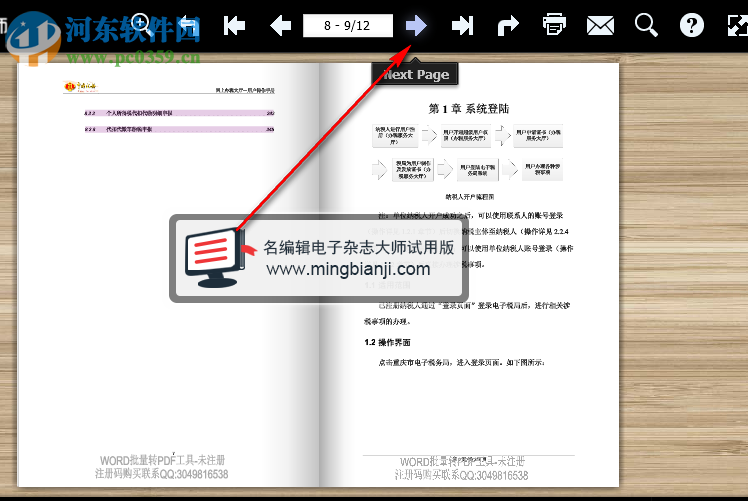Print the flipbook
Screen dimensions: 748x501
(x=554, y=25)
